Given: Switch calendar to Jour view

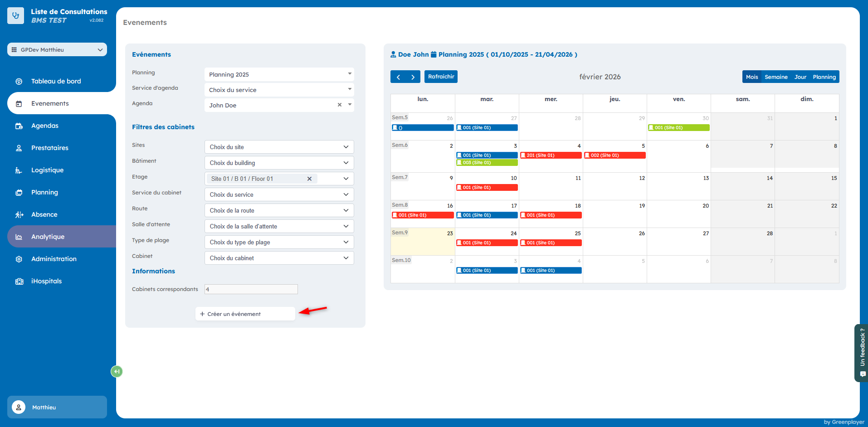Looking at the screenshot, I should point(800,77).
